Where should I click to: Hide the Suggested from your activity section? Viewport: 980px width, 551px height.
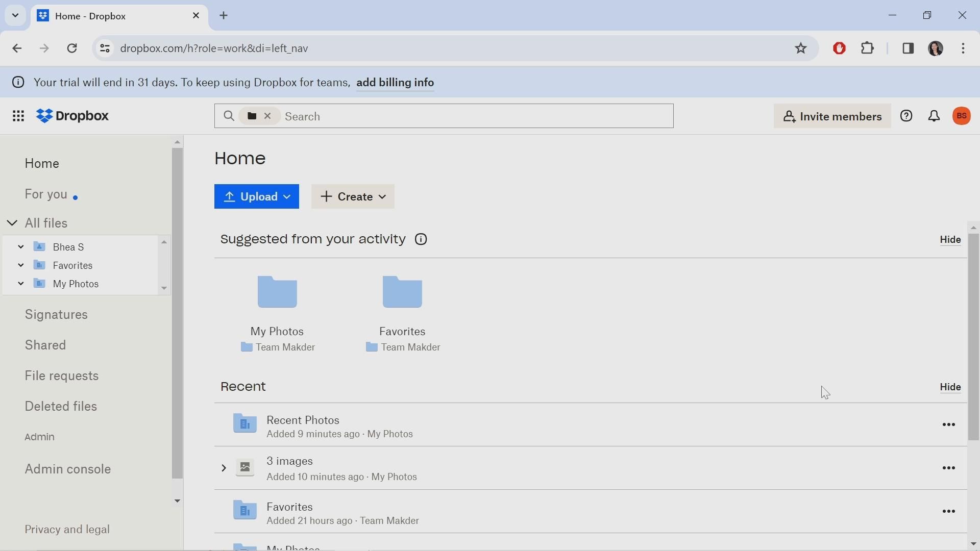click(x=950, y=240)
